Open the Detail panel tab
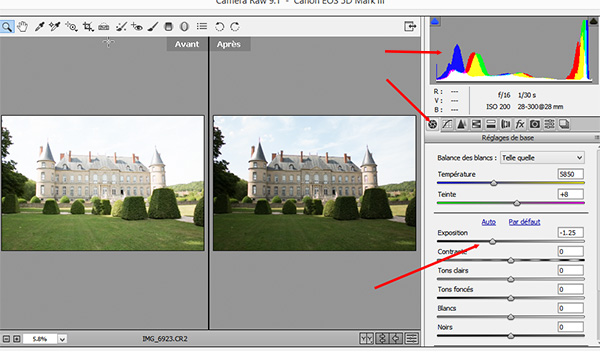Viewport: 600px width, 360px height. [x=461, y=124]
